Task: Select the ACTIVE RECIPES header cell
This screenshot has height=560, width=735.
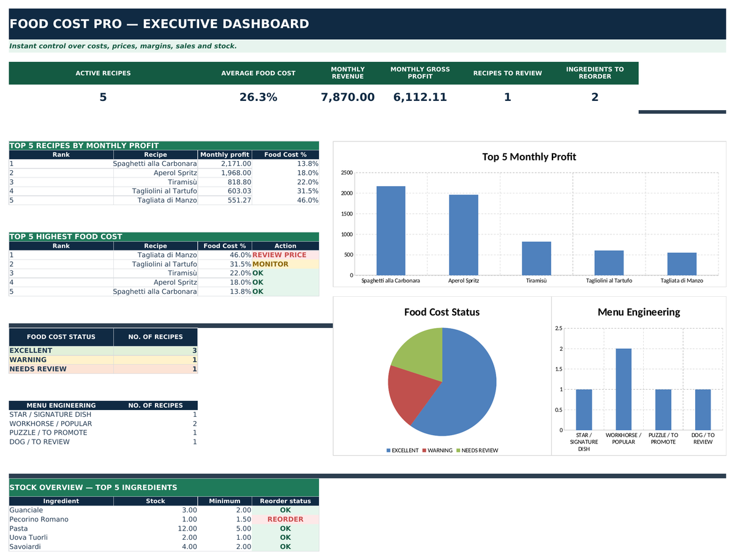Action: 103,73
